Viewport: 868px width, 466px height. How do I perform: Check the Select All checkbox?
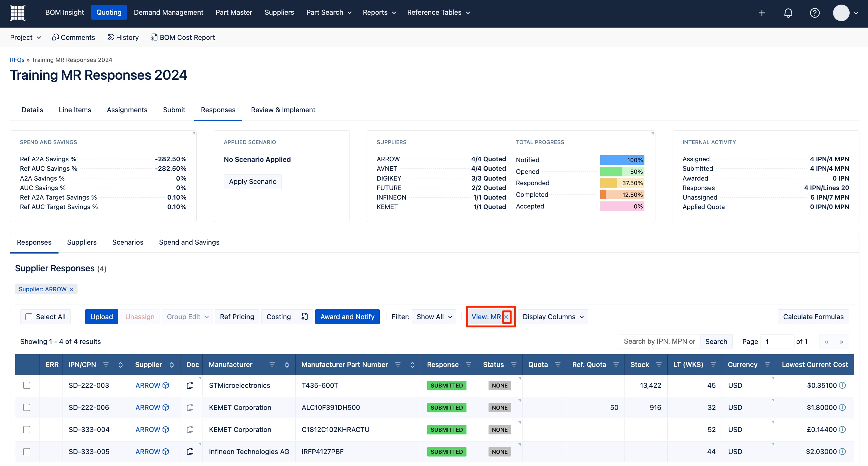pos(29,317)
